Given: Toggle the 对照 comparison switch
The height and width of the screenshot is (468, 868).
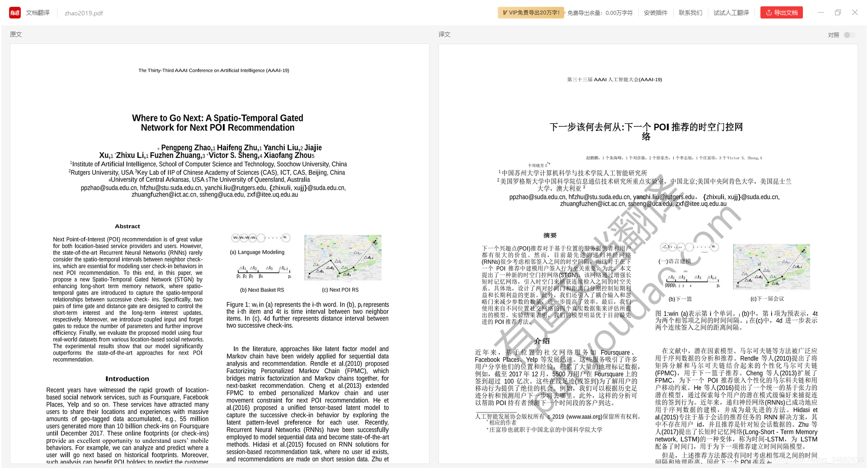Looking at the screenshot, I should [849, 35].
